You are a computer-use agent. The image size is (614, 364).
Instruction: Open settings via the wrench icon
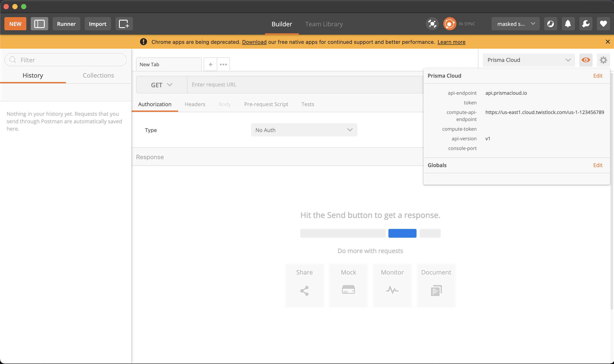coord(585,24)
